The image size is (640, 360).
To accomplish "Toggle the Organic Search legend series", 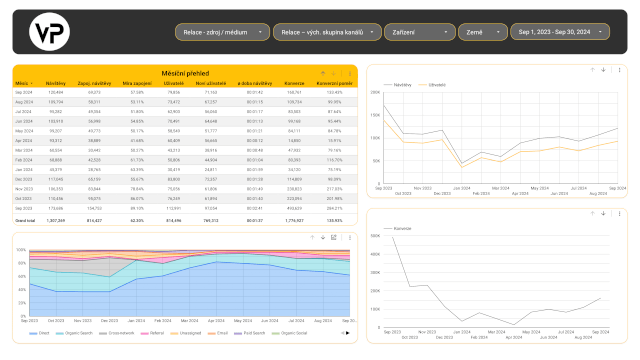I will (x=75, y=333).
